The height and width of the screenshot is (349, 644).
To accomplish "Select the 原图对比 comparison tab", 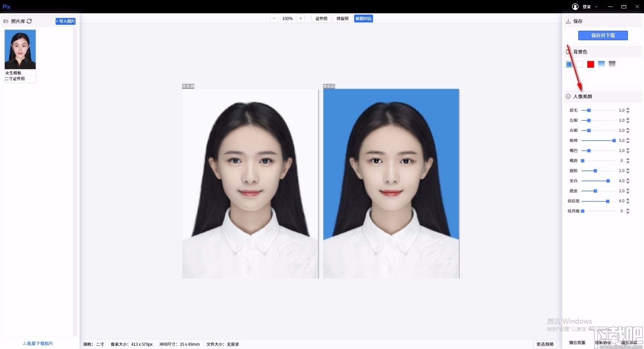I will pos(363,19).
